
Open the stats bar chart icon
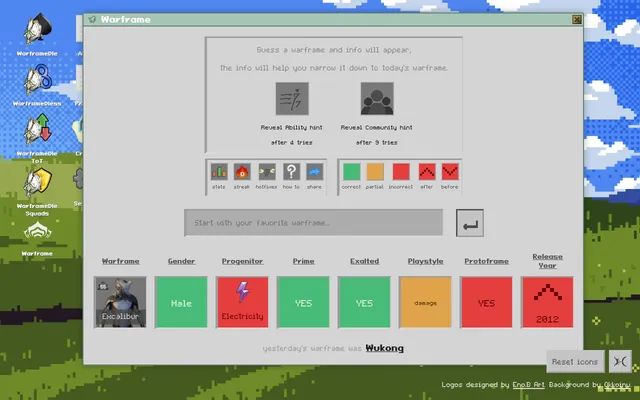pos(219,172)
